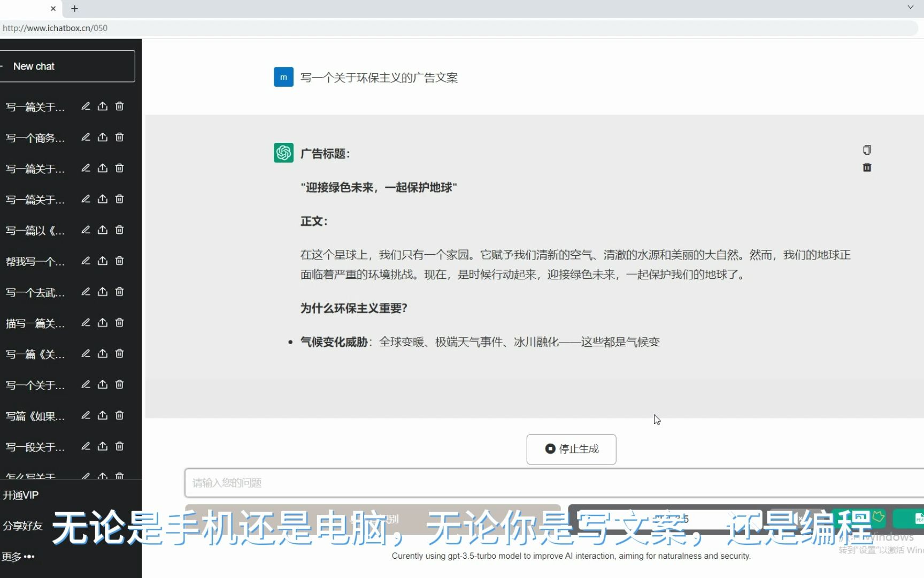Stop generation with the 停止生成 button
The height and width of the screenshot is (578, 924).
pos(571,449)
